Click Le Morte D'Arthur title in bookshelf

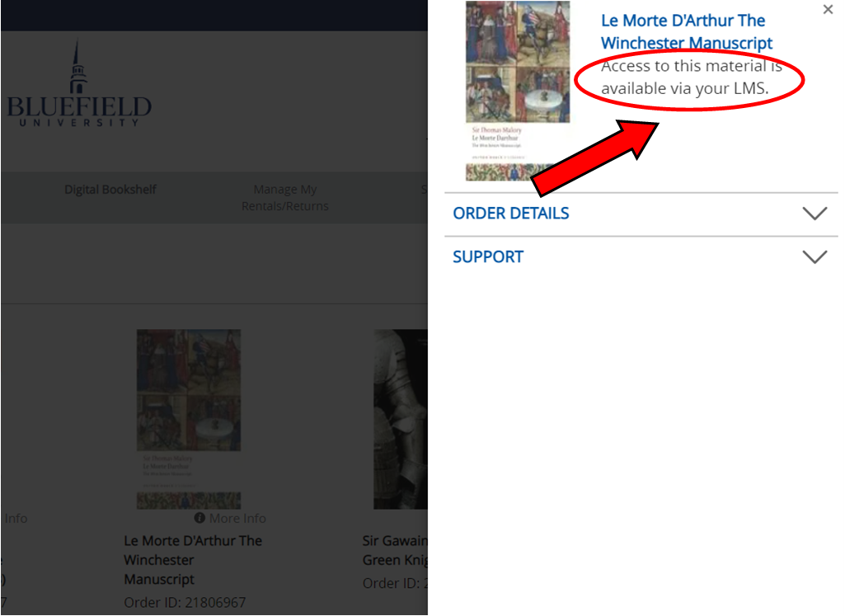193,560
